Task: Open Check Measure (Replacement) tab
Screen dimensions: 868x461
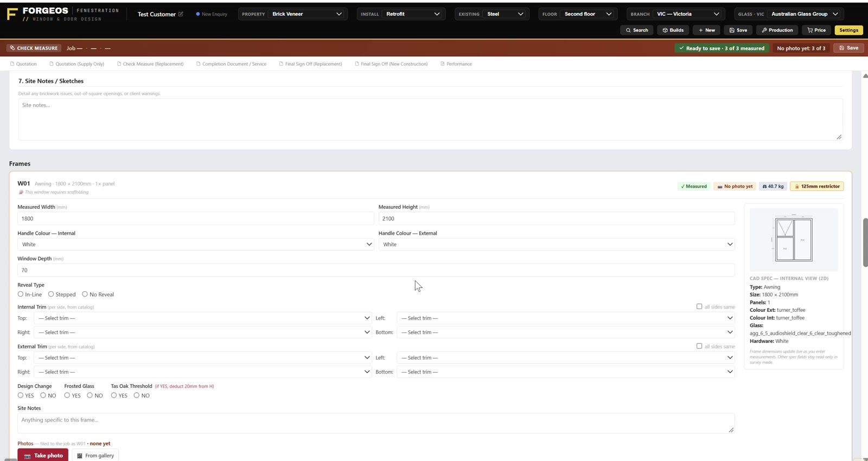Action: [150, 64]
